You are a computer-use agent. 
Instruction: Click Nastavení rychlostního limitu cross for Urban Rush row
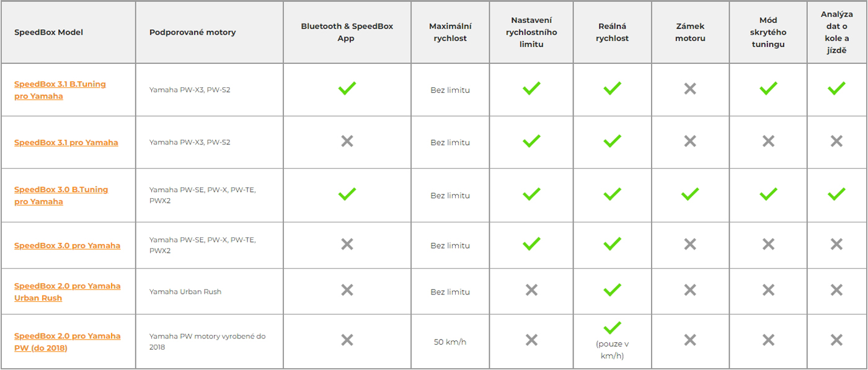531,289
